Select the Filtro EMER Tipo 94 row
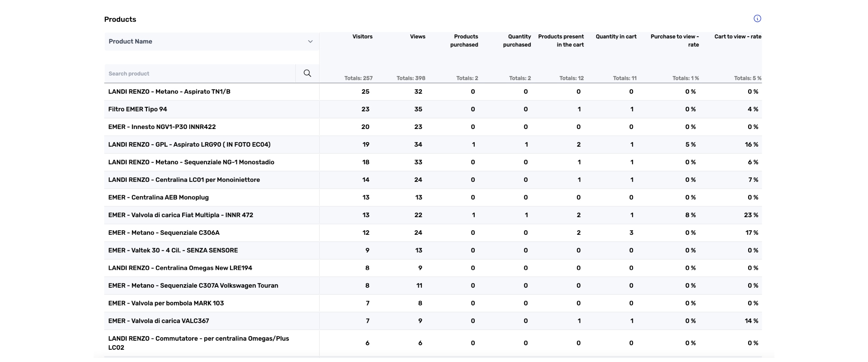This screenshot has width=868, height=362. [138, 110]
